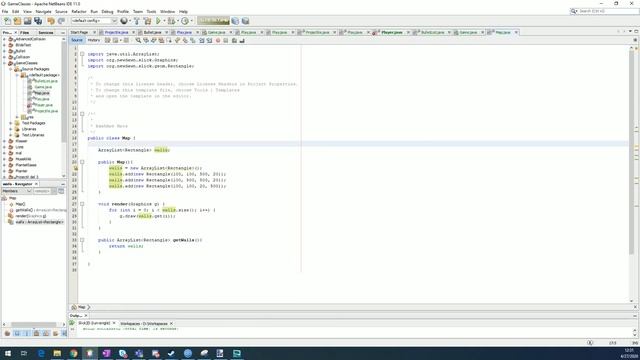Viewport: 640px width, 360px height.
Task: Click the magnifier Find Selection icon in editor toolbar
Action: 138,40
